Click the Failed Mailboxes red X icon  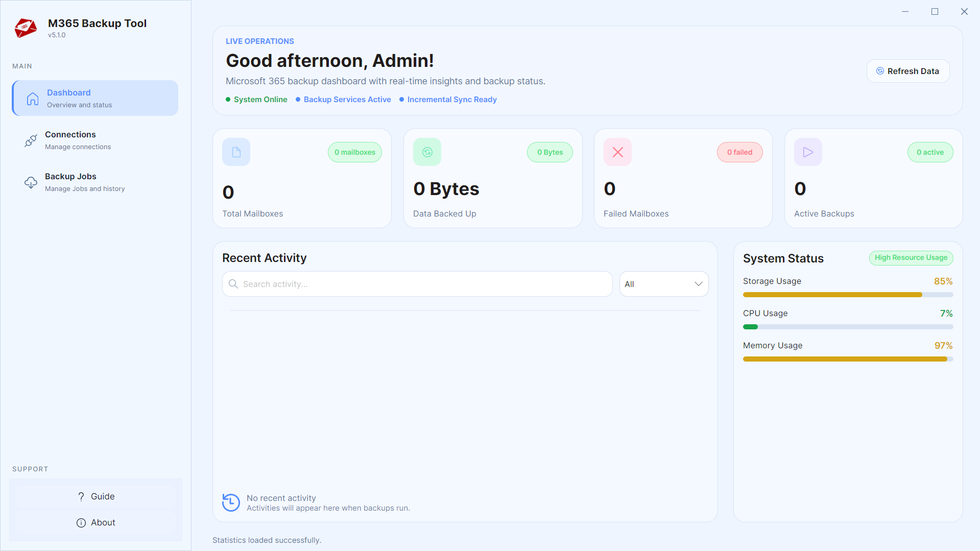coord(617,152)
